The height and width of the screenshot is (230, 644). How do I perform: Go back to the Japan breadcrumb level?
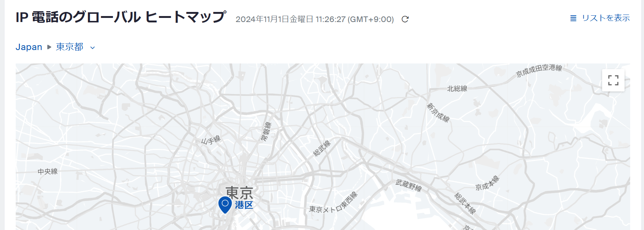click(29, 47)
